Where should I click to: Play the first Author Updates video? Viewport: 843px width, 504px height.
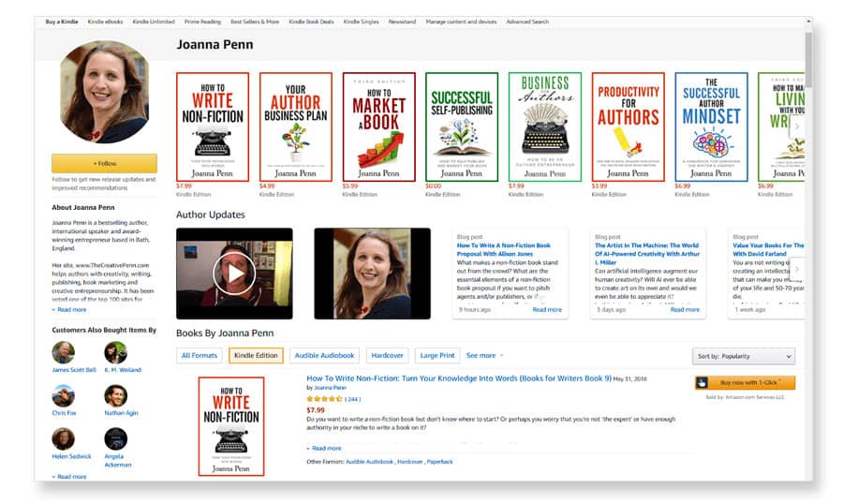click(x=234, y=274)
